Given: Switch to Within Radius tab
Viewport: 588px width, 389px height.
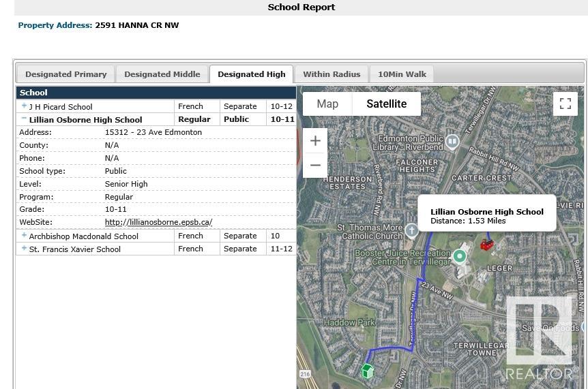Looking at the screenshot, I should [x=332, y=74].
